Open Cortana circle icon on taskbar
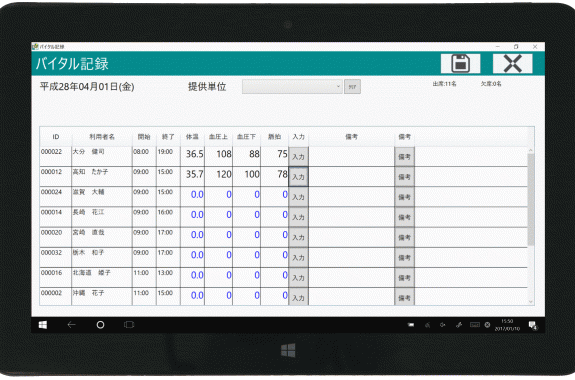 point(100,325)
